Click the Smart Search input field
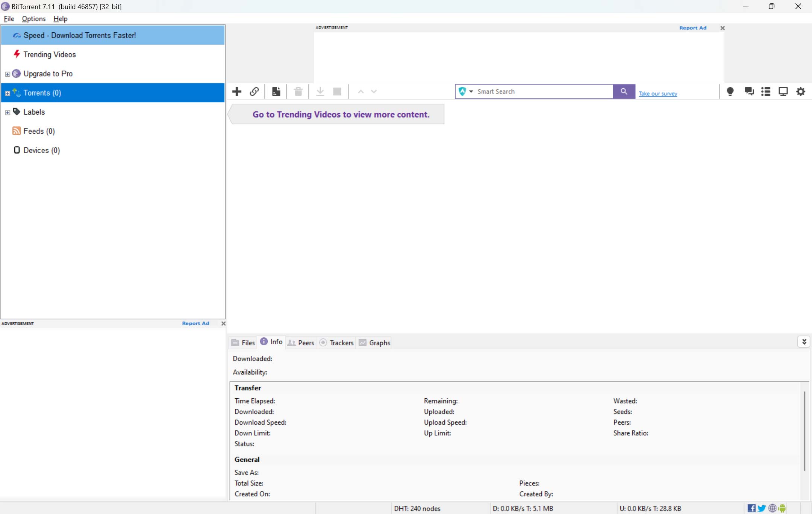812x514 pixels. click(x=543, y=92)
